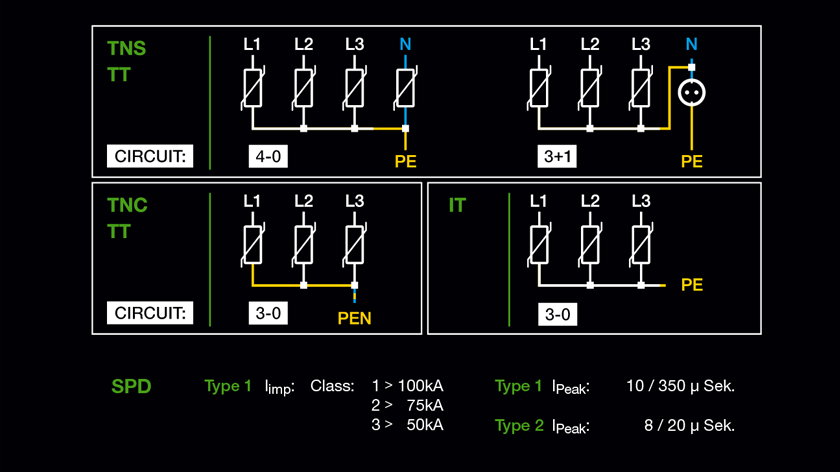Image resolution: width=840 pixels, height=472 pixels.
Task: Click the green TNS heading
Action: pos(126,48)
